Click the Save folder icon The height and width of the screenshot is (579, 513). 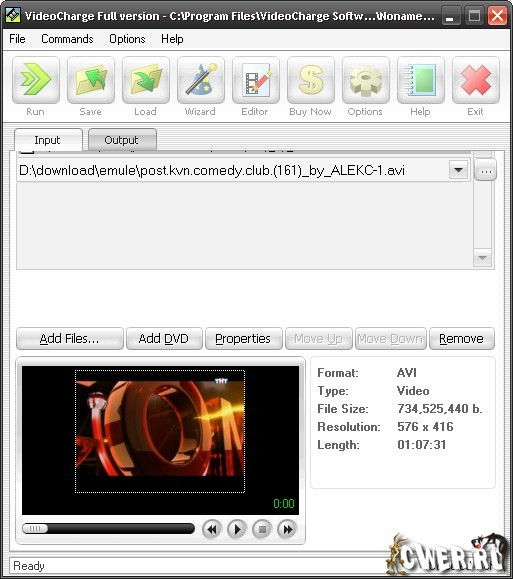pyautogui.click(x=91, y=80)
